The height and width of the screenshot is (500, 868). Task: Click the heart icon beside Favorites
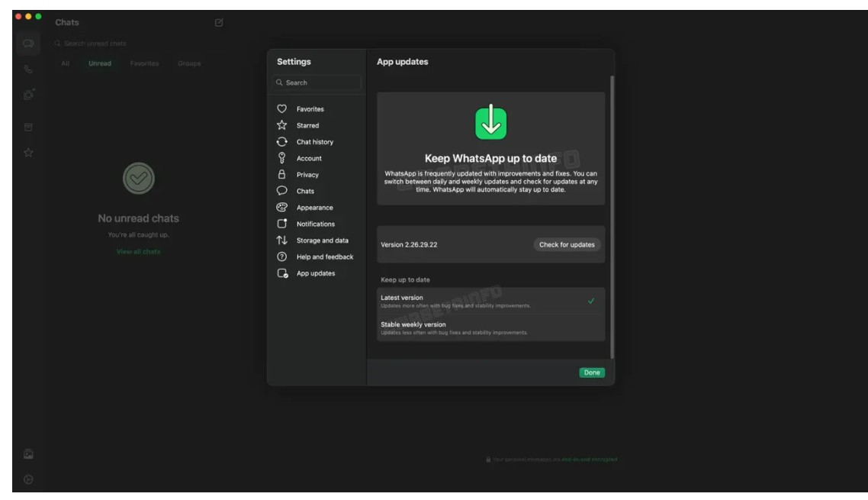point(281,108)
